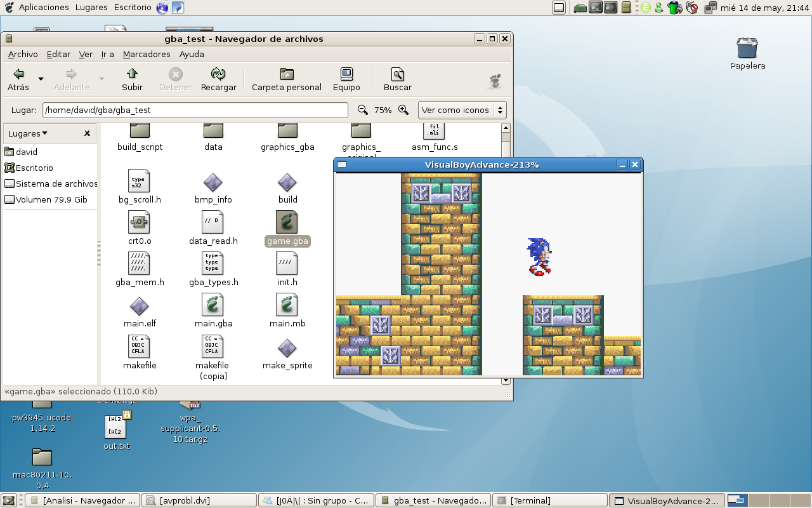This screenshot has width=812, height=508.
Task: Open the Lugares side pane dropdown
Action: tap(28, 133)
